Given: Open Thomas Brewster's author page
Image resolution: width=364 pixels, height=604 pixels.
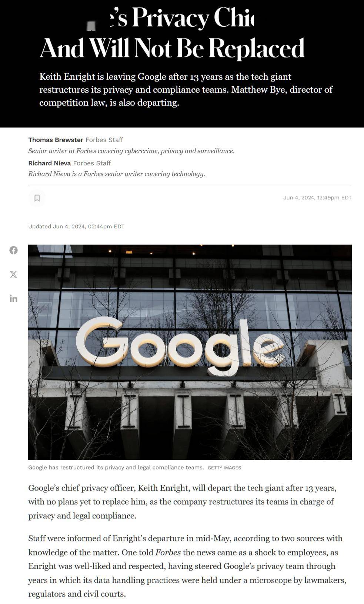Looking at the screenshot, I should 56,140.
